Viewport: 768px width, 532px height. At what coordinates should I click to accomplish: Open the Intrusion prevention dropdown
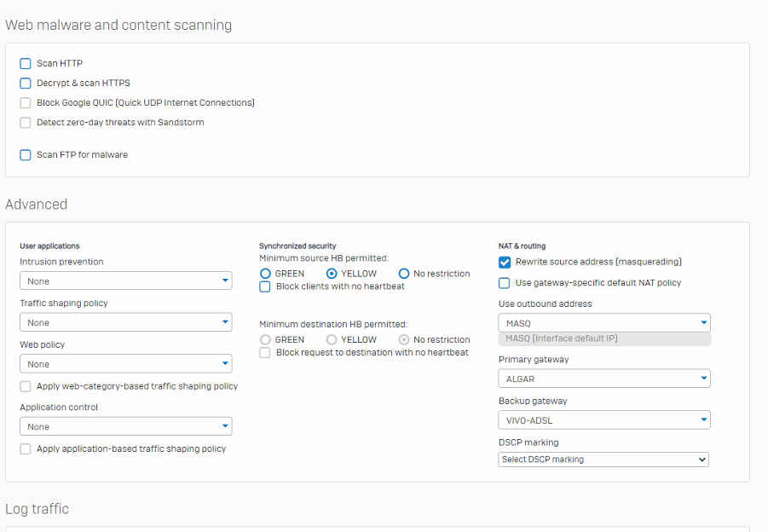tap(126, 280)
